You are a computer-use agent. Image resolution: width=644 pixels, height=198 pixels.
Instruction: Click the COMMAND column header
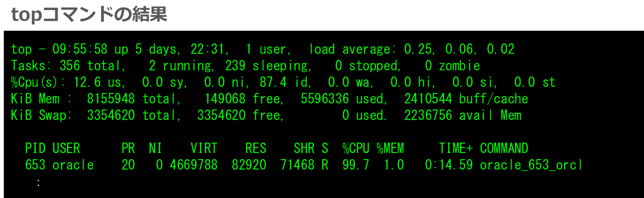pos(504,148)
